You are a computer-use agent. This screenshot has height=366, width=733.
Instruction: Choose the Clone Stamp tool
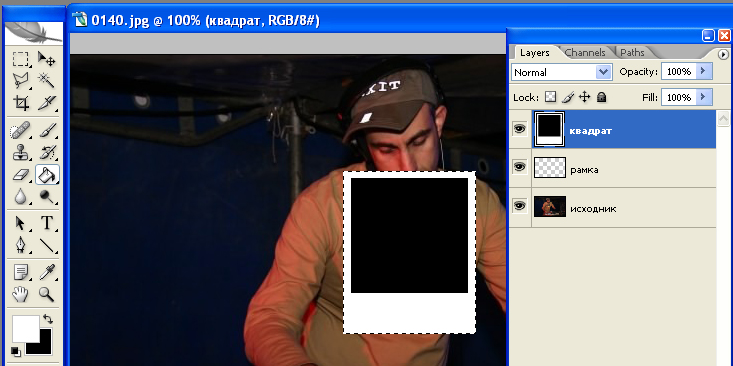click(x=20, y=152)
